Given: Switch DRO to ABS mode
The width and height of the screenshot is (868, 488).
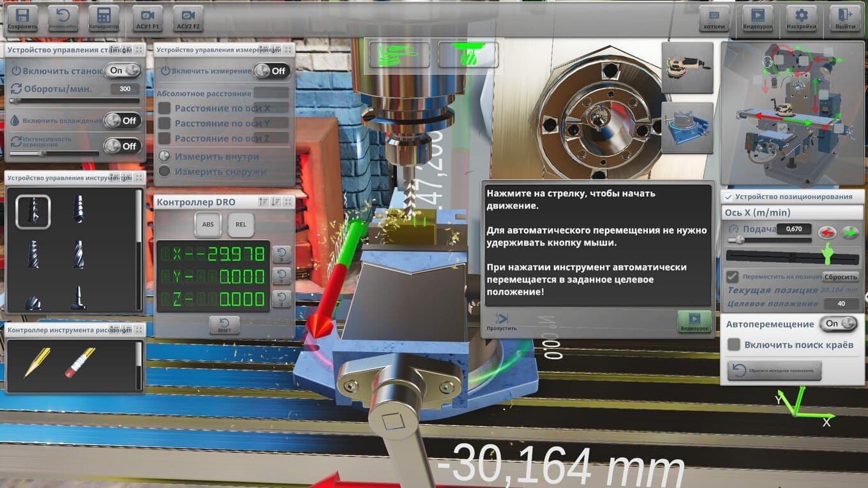Looking at the screenshot, I should tap(208, 225).
